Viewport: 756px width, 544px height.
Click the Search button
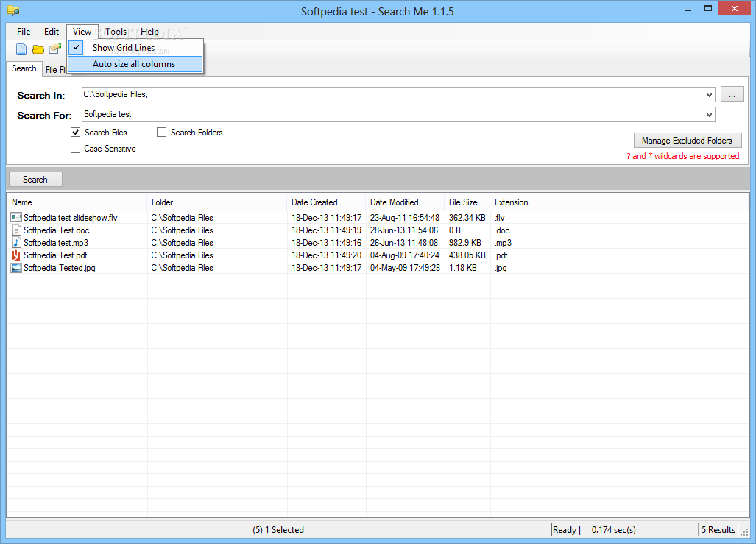point(35,180)
